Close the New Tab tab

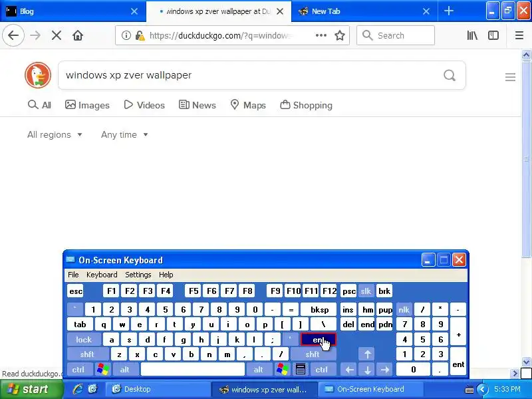click(x=426, y=11)
